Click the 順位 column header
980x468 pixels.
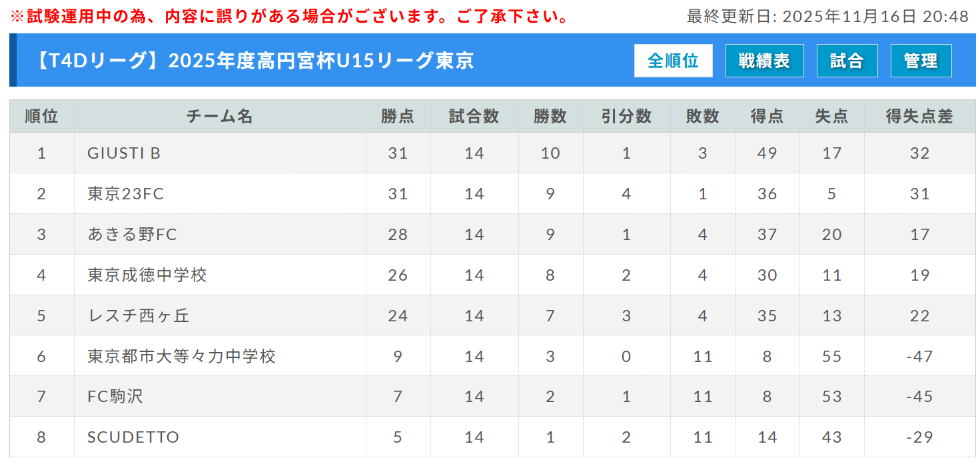[41, 117]
